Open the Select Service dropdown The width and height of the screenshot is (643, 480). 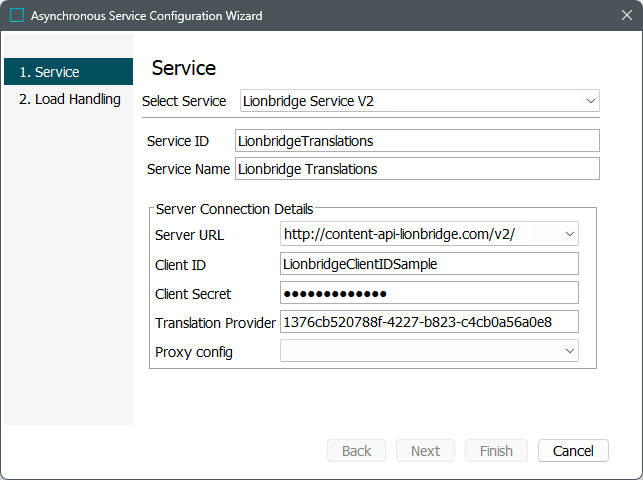(419, 101)
